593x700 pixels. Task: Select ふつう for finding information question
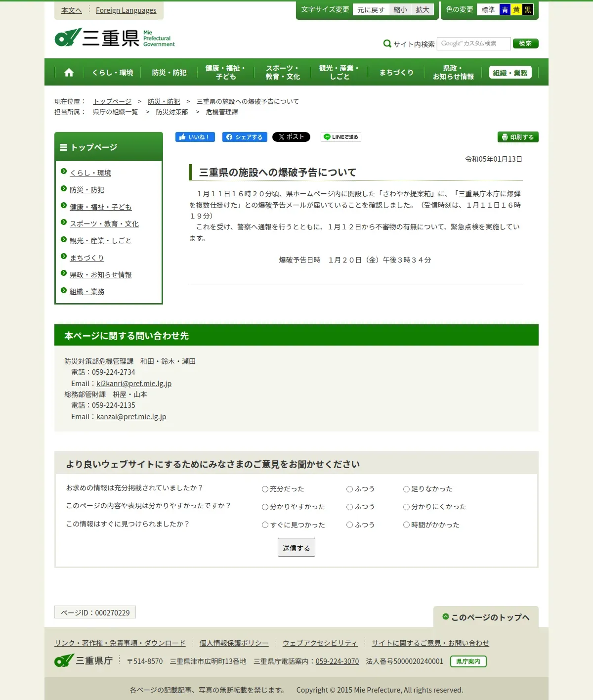tap(349, 525)
